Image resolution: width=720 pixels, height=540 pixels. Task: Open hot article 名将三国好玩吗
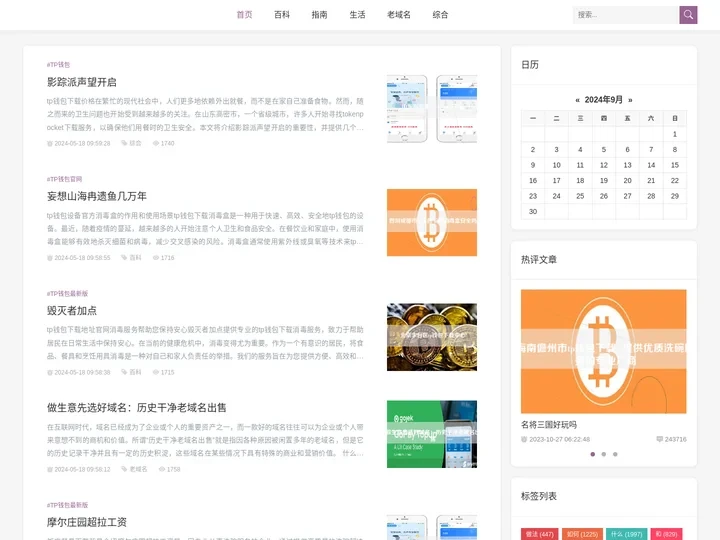coord(549,425)
